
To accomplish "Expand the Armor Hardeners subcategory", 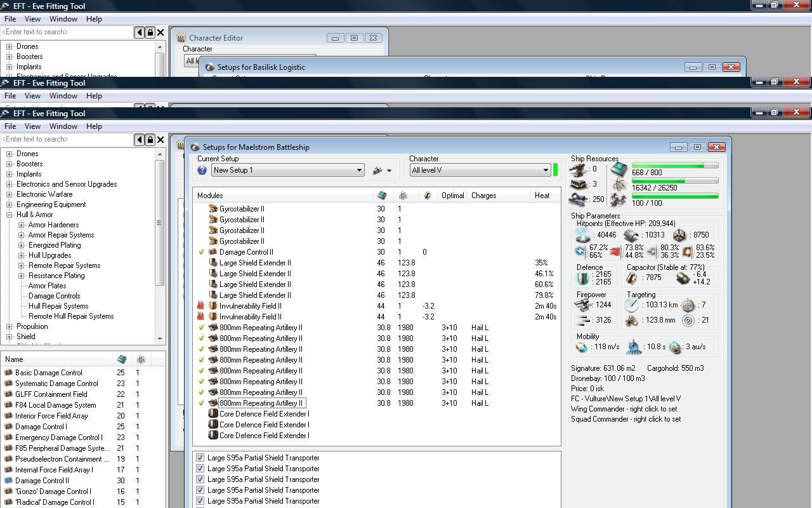I will point(22,225).
